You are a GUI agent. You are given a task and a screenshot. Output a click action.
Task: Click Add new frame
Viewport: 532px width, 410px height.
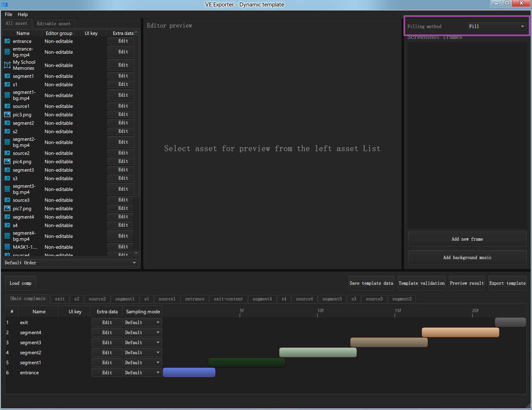467,239
